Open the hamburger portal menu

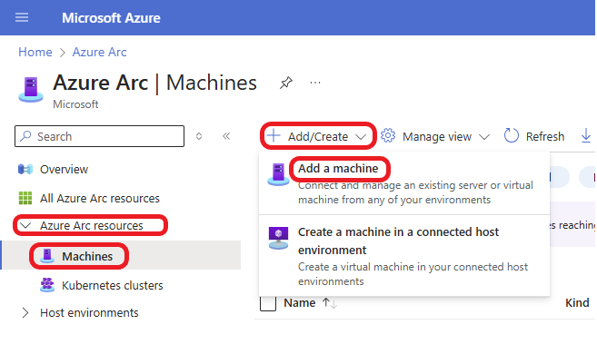(x=22, y=17)
